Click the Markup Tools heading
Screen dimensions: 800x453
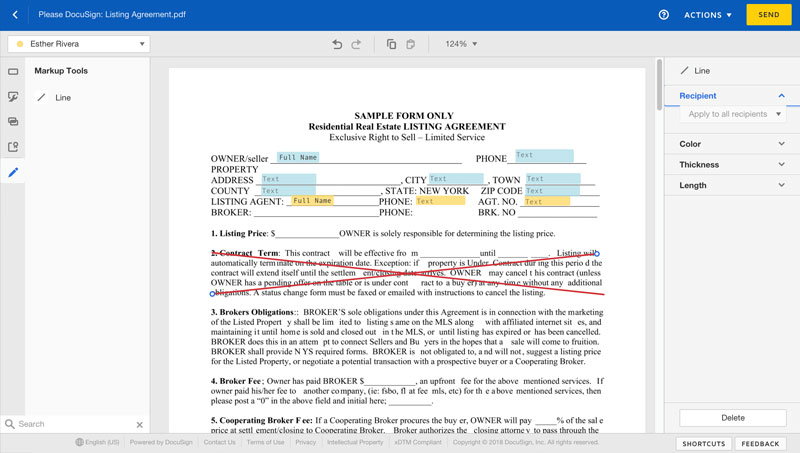click(61, 71)
